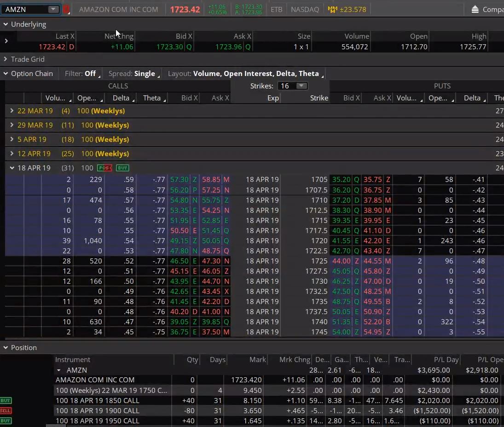504x427 pixels.
Task: Collapse the 18 APR 19 expiration
Action: tap(12, 168)
